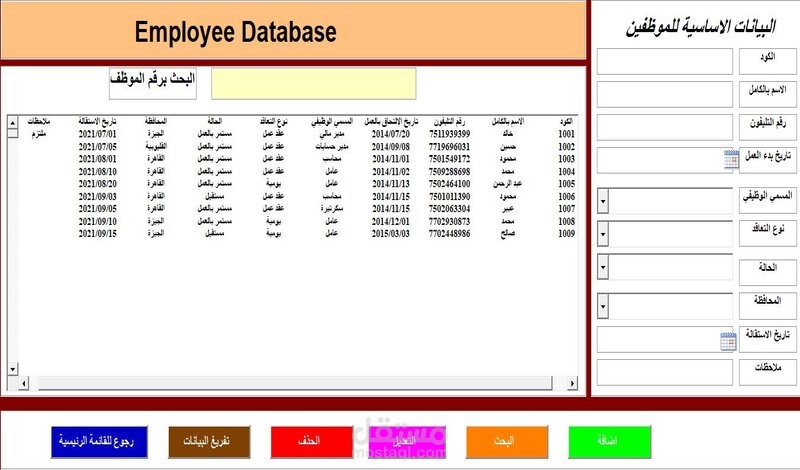Image resolution: width=800 pixels, height=470 pixels.
Task: Click phone number 7501549172
Action: (449, 159)
